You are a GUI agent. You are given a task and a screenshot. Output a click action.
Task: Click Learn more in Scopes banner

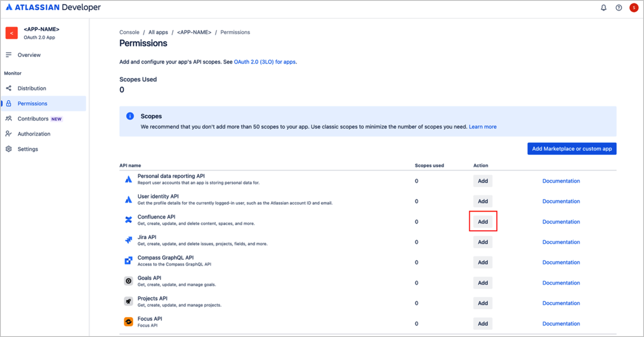482,126
